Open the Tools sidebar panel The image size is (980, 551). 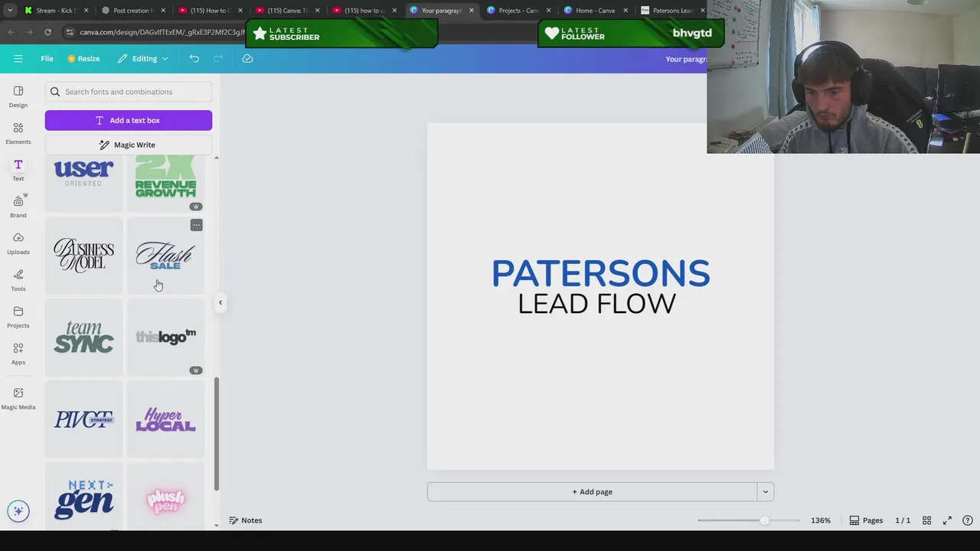tap(18, 280)
